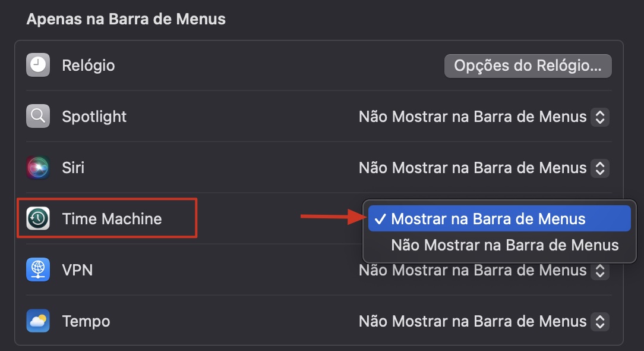Click the Tempo weather cloud icon
The image size is (644, 351).
(37, 321)
